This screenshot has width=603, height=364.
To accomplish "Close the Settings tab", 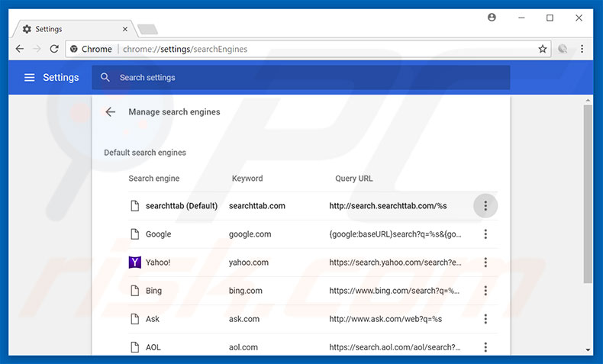I will tap(125, 29).
